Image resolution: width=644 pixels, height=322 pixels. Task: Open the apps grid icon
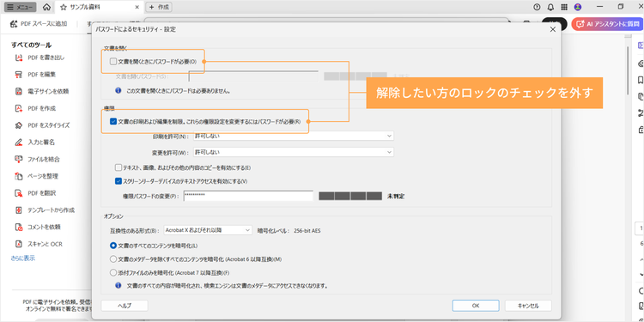(564, 7)
